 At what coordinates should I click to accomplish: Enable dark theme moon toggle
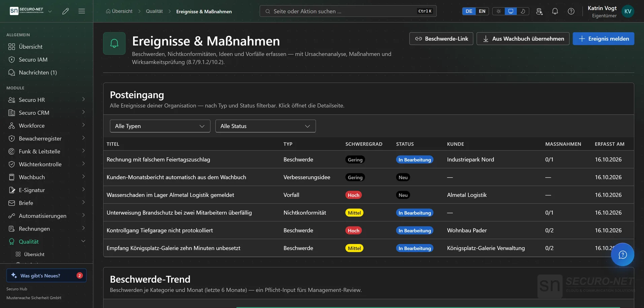pyautogui.click(x=523, y=11)
